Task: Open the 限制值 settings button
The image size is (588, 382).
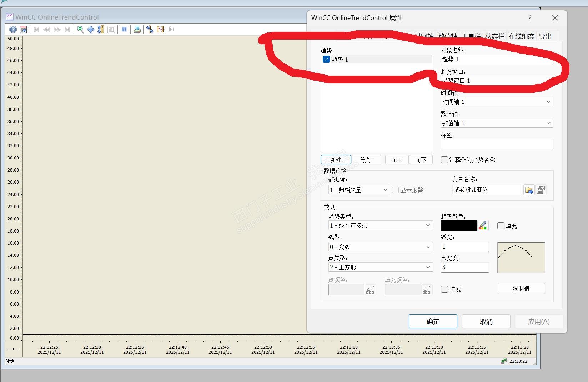Action: [521, 289]
